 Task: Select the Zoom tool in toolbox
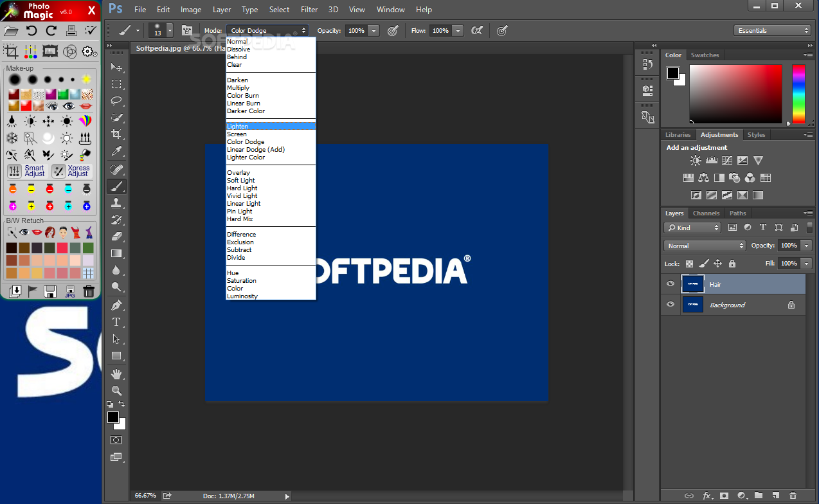click(x=116, y=390)
